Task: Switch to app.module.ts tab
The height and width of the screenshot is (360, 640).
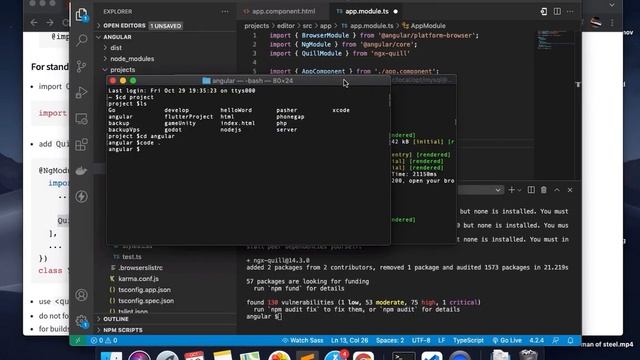Action: [x=367, y=11]
